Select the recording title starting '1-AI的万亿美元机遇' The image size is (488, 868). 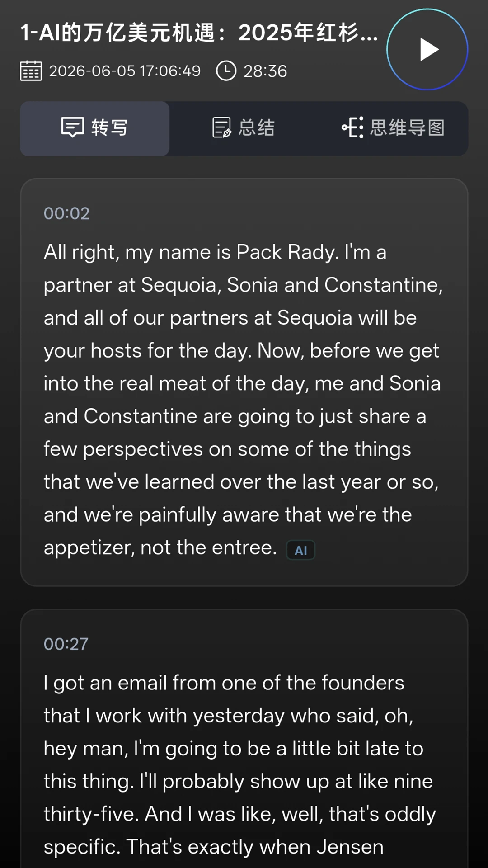pyautogui.click(x=199, y=33)
